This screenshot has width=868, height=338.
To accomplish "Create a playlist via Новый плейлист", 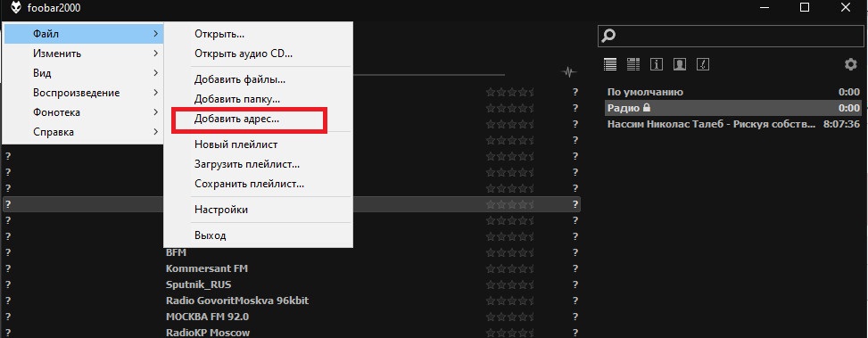I will point(258,145).
